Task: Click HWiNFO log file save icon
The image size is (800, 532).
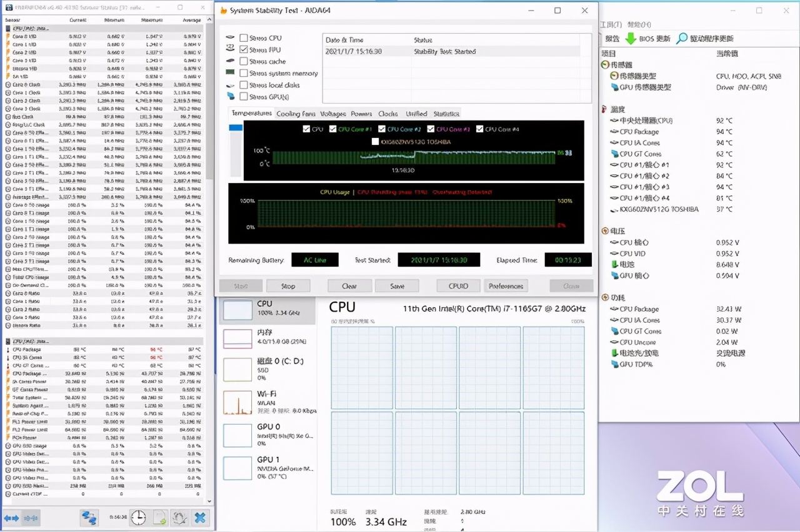Action: point(160,518)
